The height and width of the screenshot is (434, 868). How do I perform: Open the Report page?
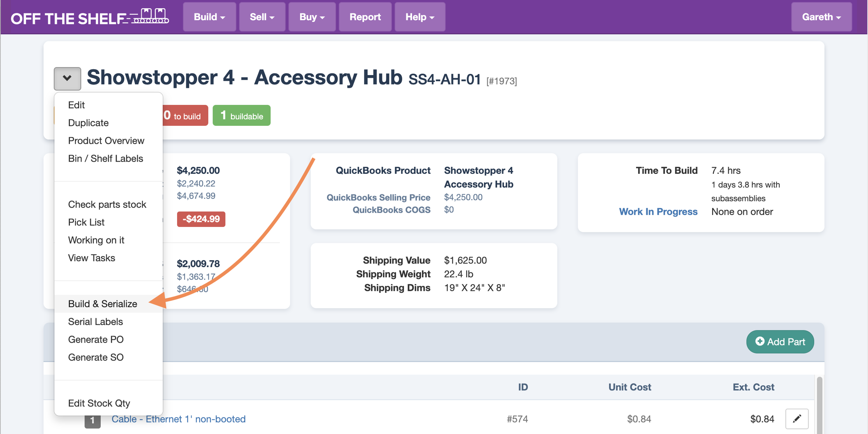click(x=365, y=17)
